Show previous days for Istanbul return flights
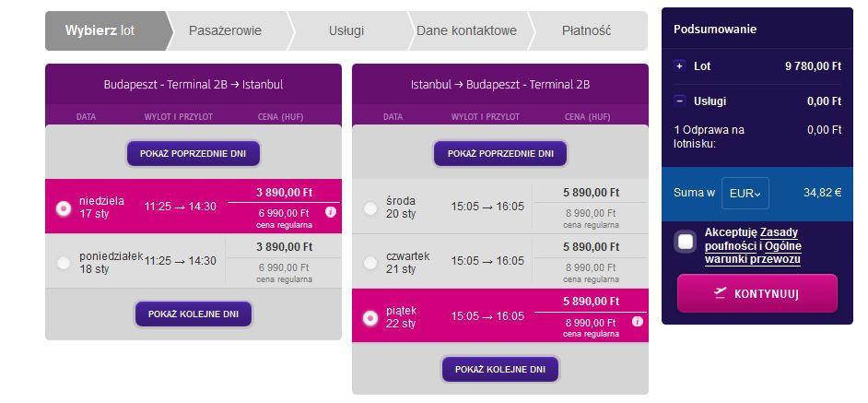Screen dimensions: 868x403 click(500, 154)
